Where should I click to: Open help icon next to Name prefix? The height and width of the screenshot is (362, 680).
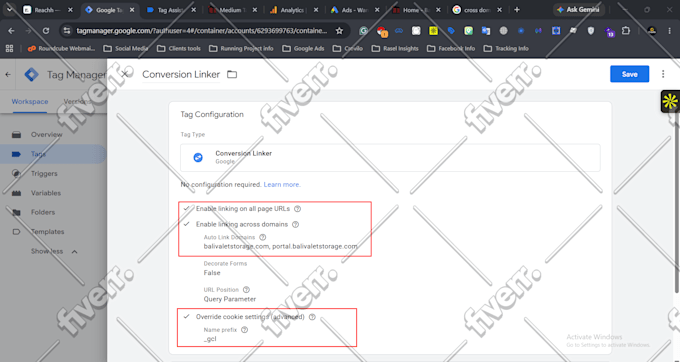[x=244, y=330]
